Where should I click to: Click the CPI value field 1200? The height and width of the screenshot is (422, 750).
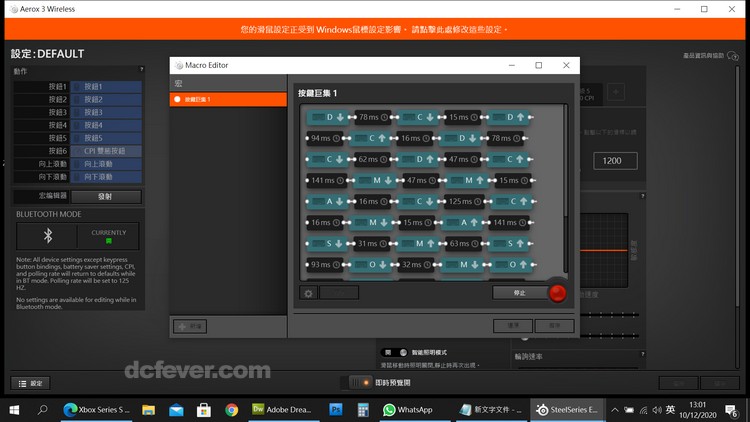(615, 161)
